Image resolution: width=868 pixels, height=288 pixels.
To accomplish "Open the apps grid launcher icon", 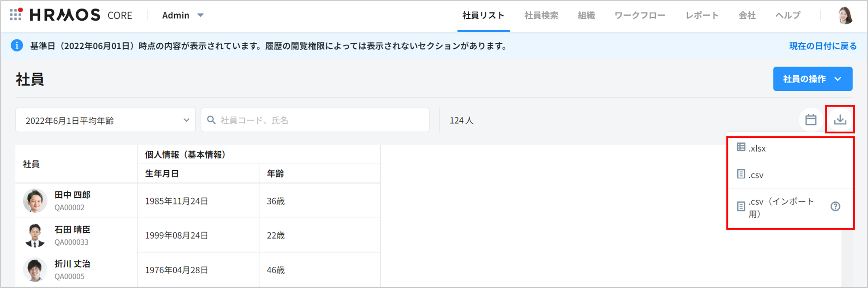I will [16, 15].
